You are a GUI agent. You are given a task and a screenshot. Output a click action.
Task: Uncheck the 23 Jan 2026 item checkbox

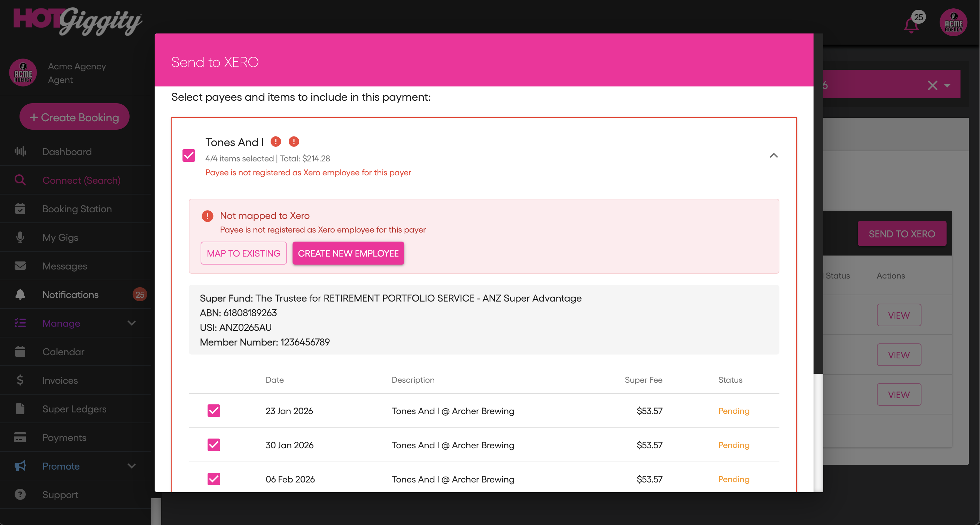pyautogui.click(x=213, y=410)
